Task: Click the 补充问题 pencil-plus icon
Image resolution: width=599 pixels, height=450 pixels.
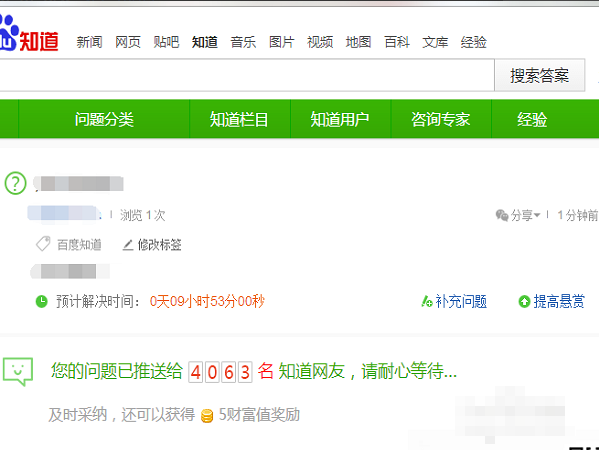Action: pyautogui.click(x=427, y=301)
